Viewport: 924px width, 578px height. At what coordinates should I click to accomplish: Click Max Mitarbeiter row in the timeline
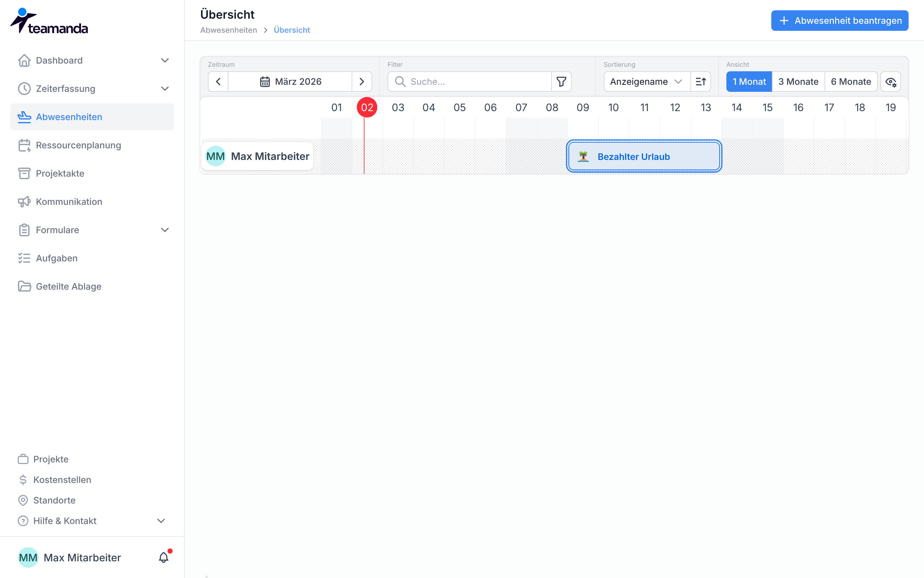[x=257, y=156]
